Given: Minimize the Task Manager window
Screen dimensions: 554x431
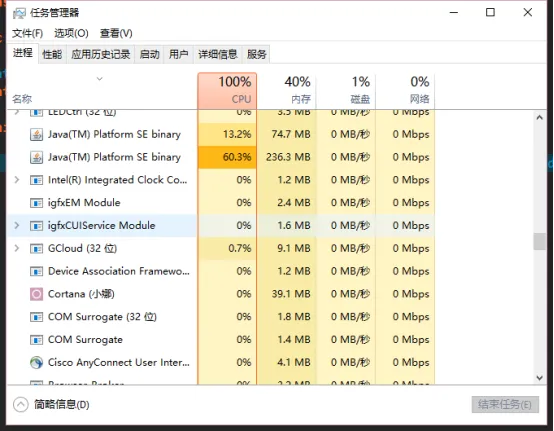Looking at the screenshot, I should coord(454,12).
